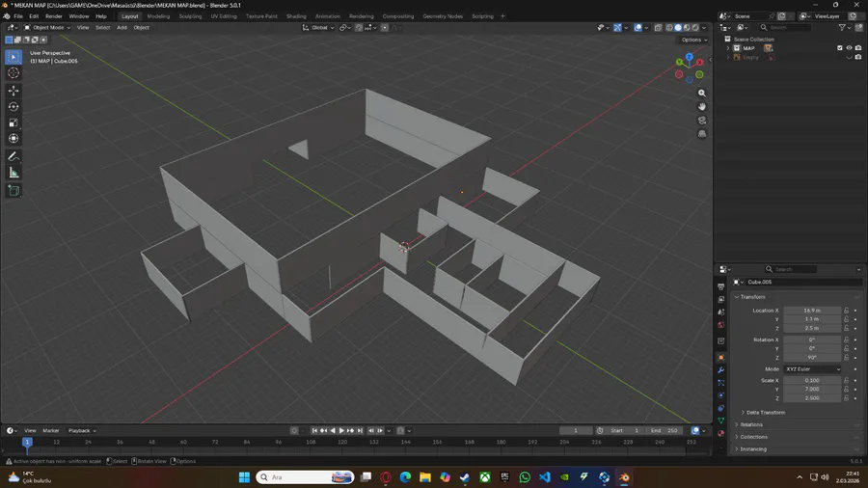Switch to the Shading workspace tab
This screenshot has width=868, height=488.
click(x=296, y=16)
